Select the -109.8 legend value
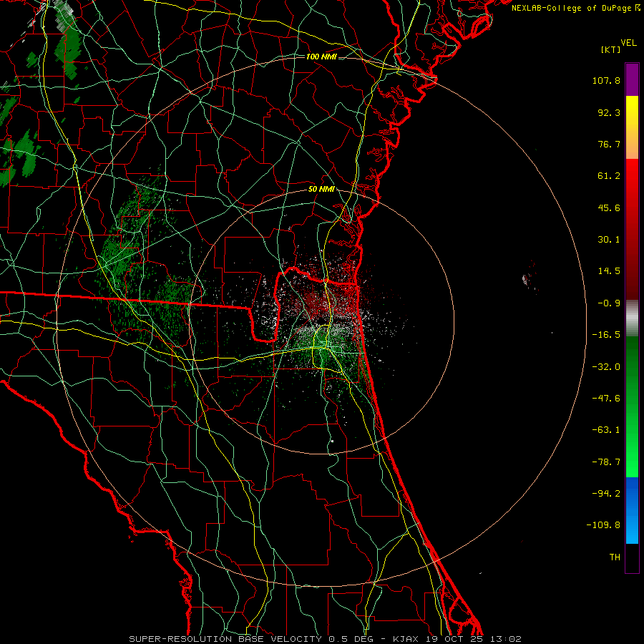The height and width of the screenshot is (644, 644). (603, 525)
